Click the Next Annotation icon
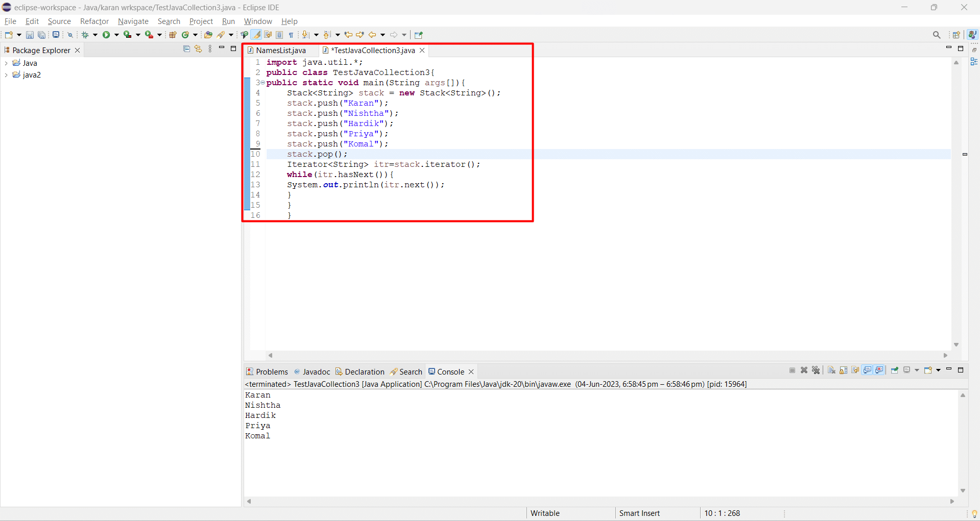 pyautogui.click(x=305, y=35)
